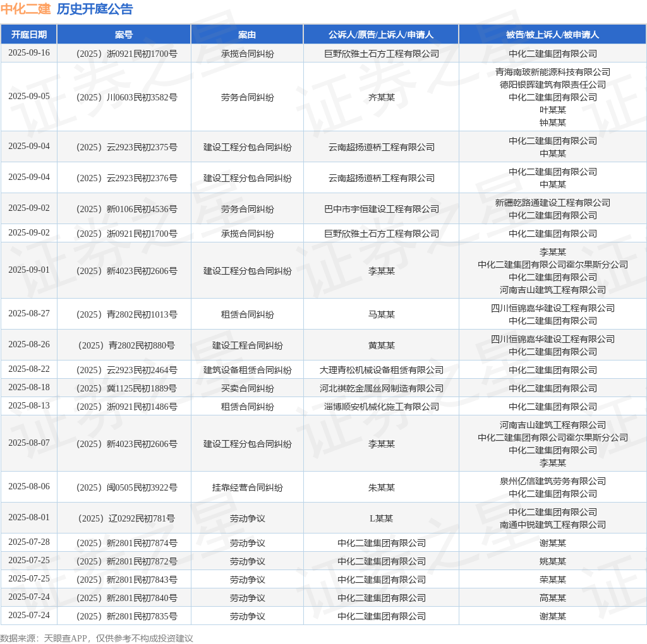Image resolution: width=647 pixels, height=644 pixels.
Task: Click defendant 高某某
Action: (x=552, y=599)
